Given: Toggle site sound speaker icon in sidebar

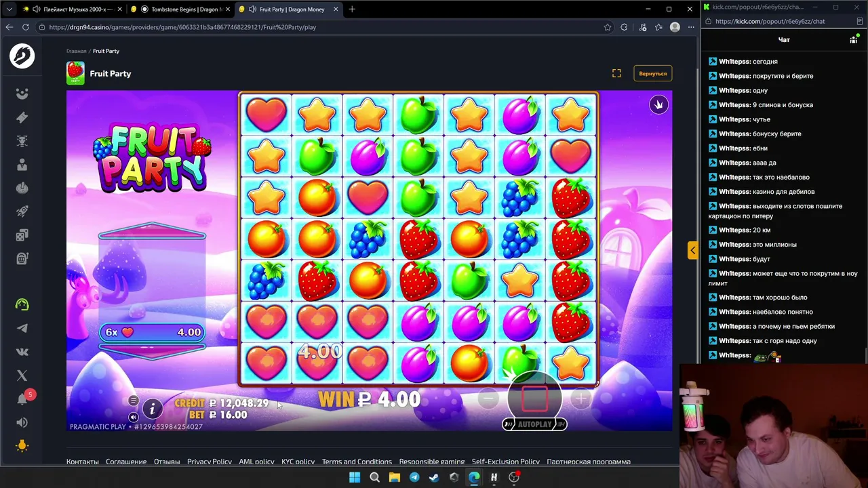Looking at the screenshot, I should coord(22,422).
